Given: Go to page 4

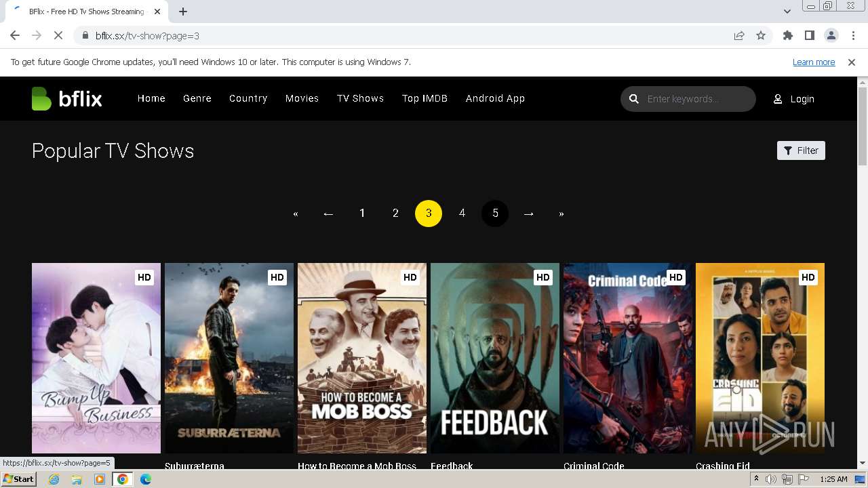Looking at the screenshot, I should tap(462, 213).
